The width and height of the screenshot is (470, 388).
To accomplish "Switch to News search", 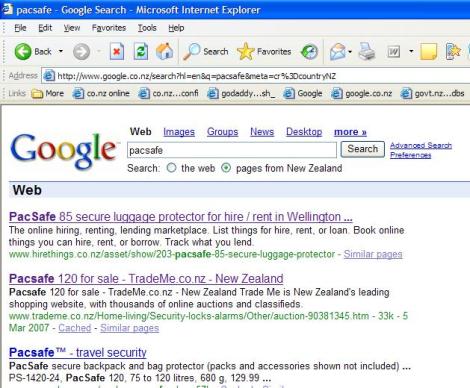I will [262, 132].
